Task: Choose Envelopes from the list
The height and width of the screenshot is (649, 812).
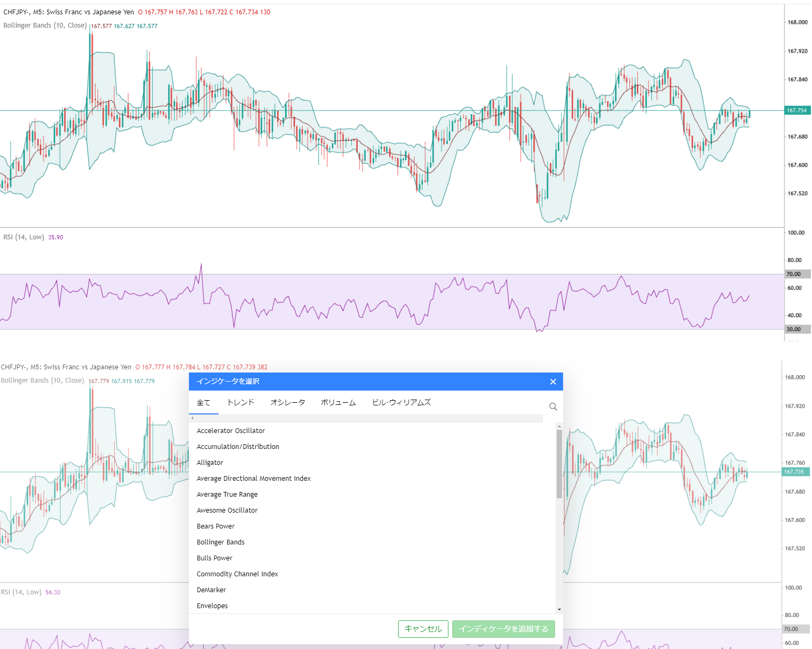Action: (372, 606)
